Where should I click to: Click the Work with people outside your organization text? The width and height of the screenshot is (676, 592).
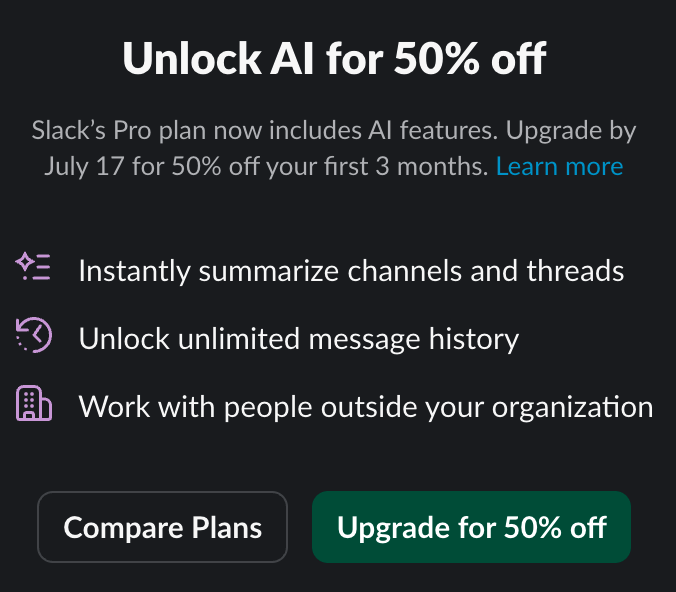[366, 407]
